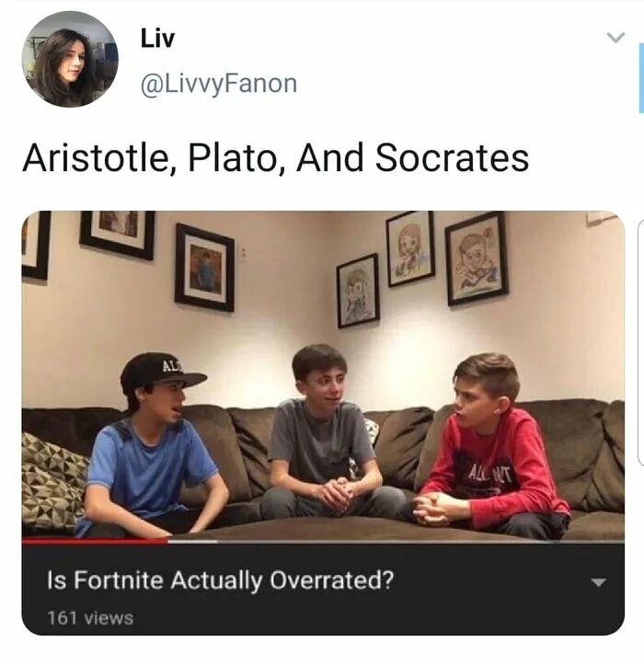Screen dimensions: 644x665
Task: Expand the video description arrow
Action: point(598,582)
